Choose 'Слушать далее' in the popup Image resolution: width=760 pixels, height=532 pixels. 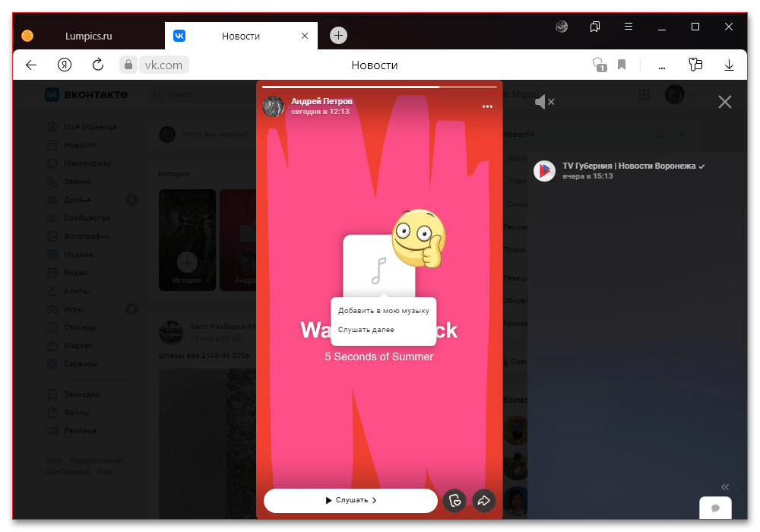(366, 330)
